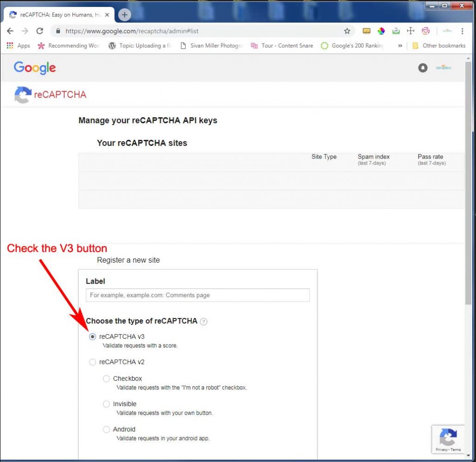Viewport: 476px width, 462px height.
Task: Click the address bar URL
Action: [132, 31]
